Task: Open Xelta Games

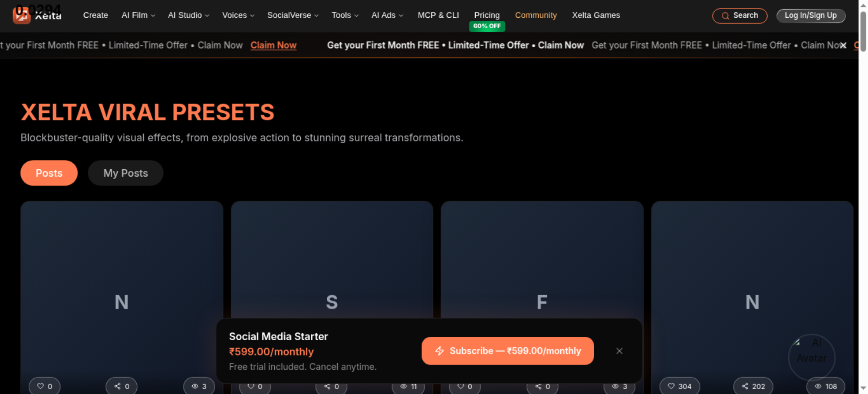Action: tap(596, 15)
